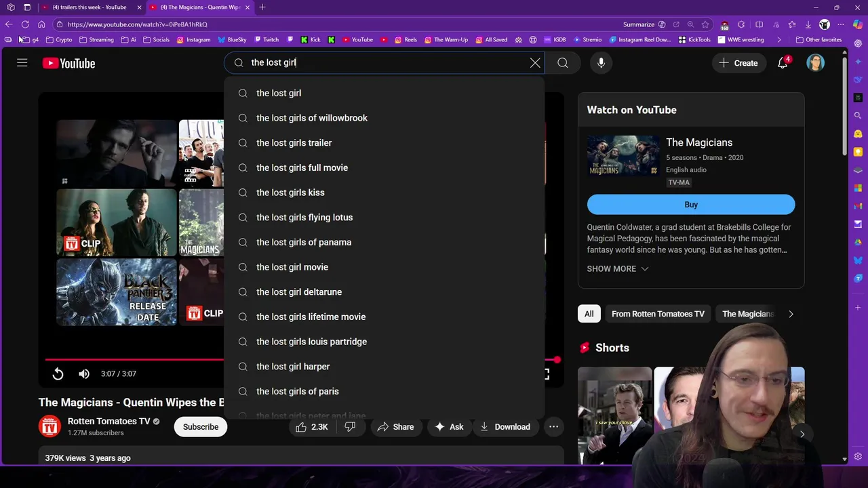Open the Stremio bookmark
Viewport: 868px width, 488px height.
587,39
